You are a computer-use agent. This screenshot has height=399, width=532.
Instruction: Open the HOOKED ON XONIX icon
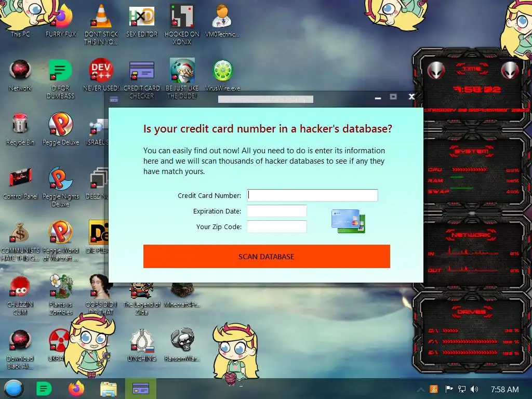click(182, 24)
